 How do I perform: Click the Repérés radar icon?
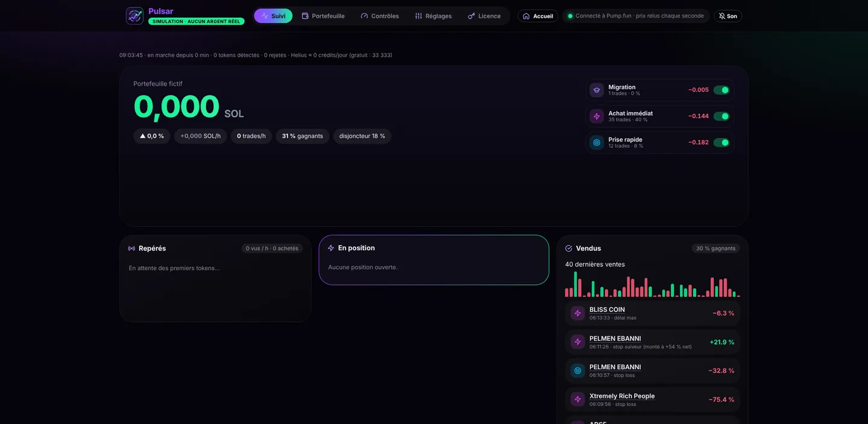(131, 248)
